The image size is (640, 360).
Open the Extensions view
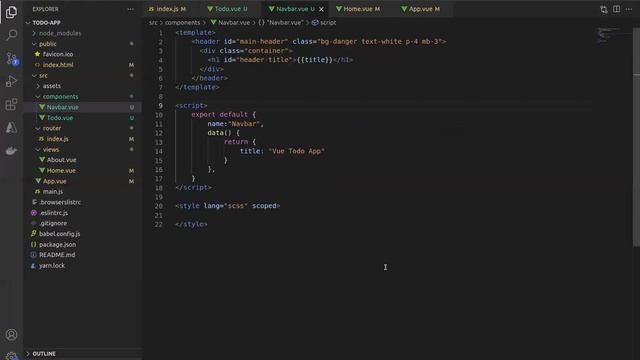pyautogui.click(x=11, y=104)
